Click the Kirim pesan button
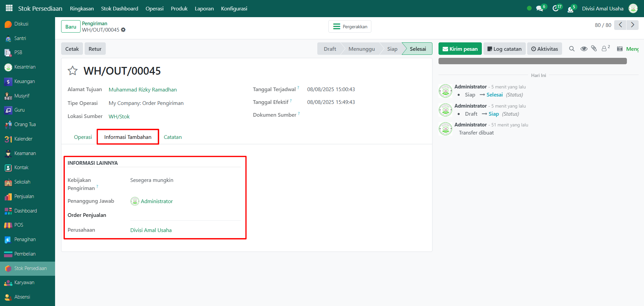Viewport: 644px width, 306px height. click(x=460, y=49)
